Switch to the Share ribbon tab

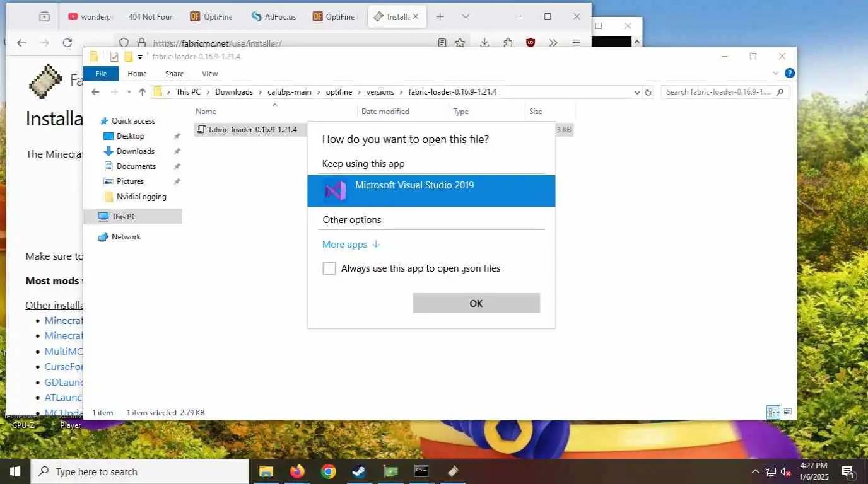pos(174,74)
